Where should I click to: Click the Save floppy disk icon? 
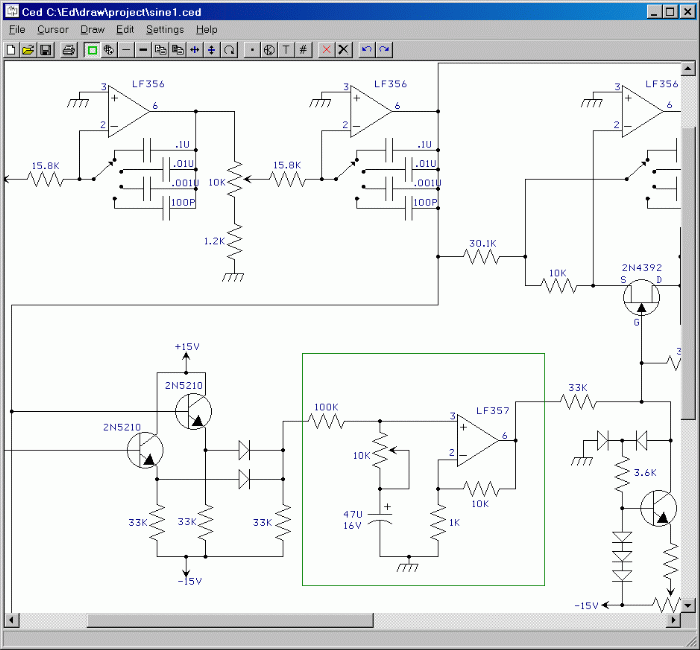(46, 49)
